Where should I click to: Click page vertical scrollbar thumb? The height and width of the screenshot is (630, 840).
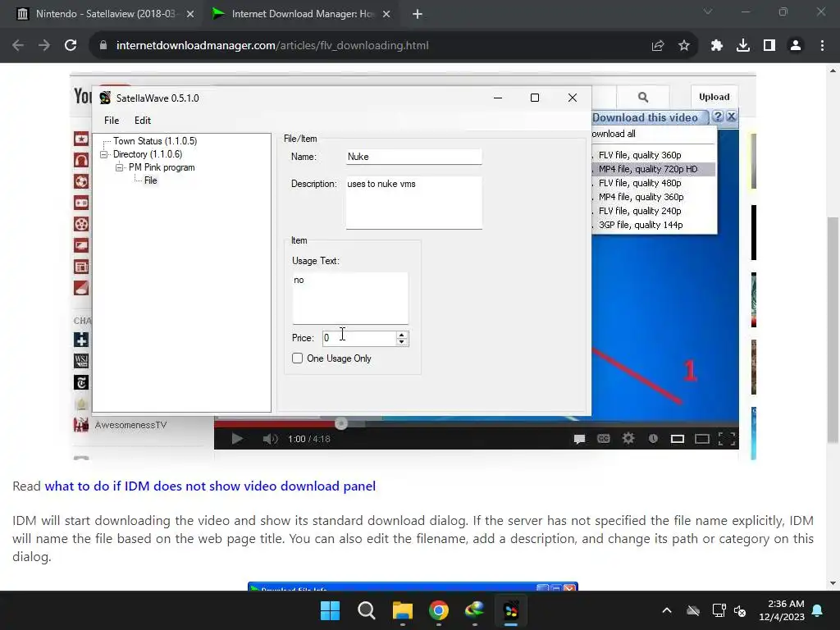833,330
